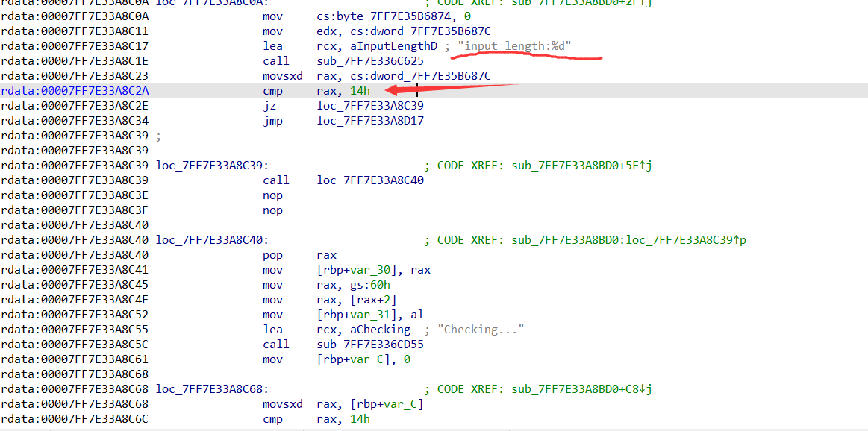Viewport: 868px width, 431px height.
Task: Click the call loc_7FF7E33A8C40 operand
Action: point(370,180)
